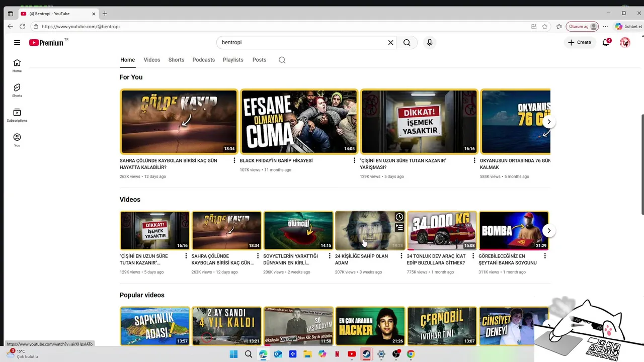Switch to the Shorts channel tab
The image size is (644, 362).
(176, 60)
